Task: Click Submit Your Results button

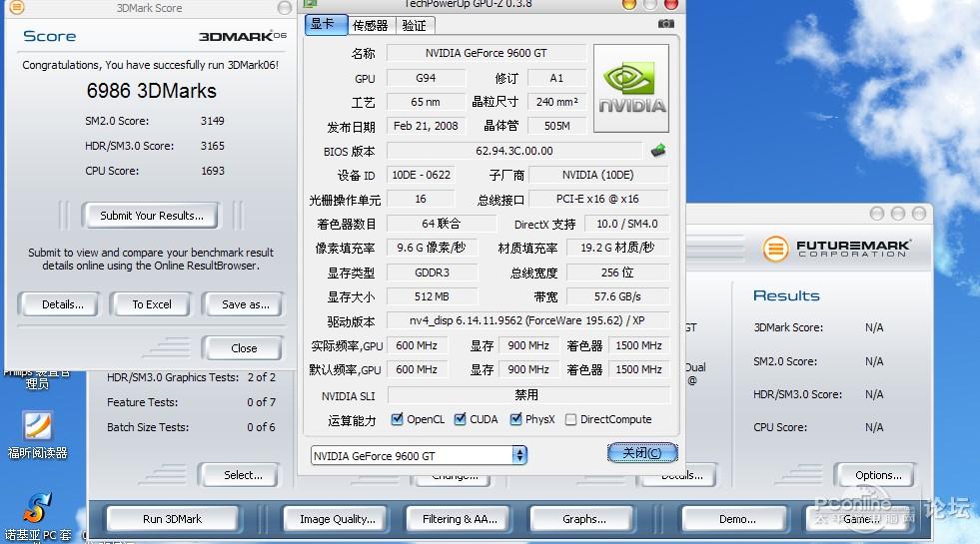Action: [x=151, y=216]
